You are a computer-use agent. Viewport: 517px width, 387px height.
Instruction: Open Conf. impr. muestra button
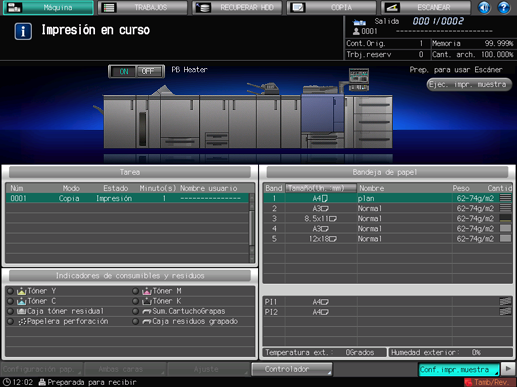[459, 369]
